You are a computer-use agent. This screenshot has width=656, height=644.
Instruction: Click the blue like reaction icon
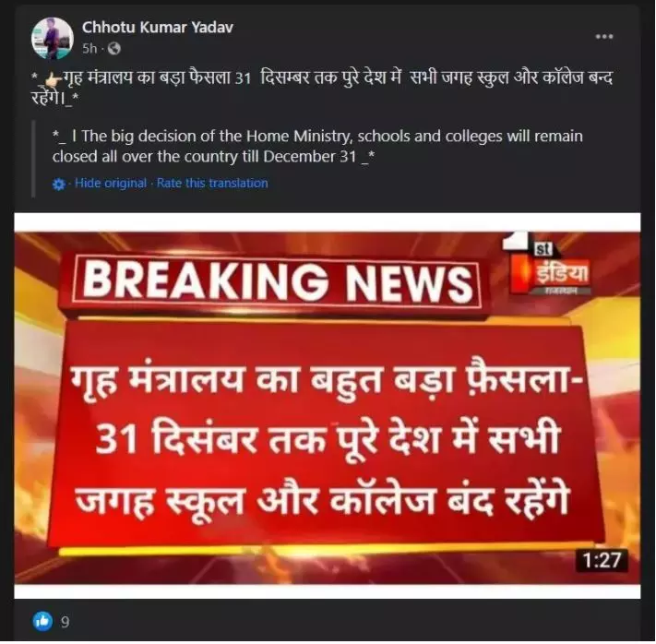(42, 621)
